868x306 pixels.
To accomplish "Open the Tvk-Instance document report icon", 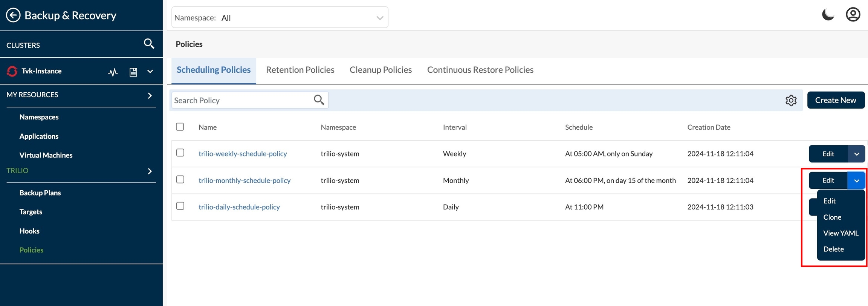I will tap(133, 72).
